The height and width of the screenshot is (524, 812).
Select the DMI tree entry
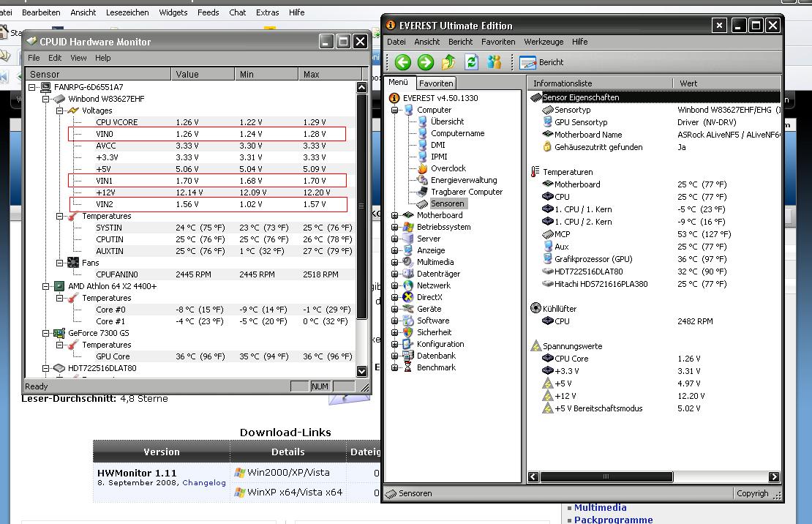pyautogui.click(x=437, y=145)
